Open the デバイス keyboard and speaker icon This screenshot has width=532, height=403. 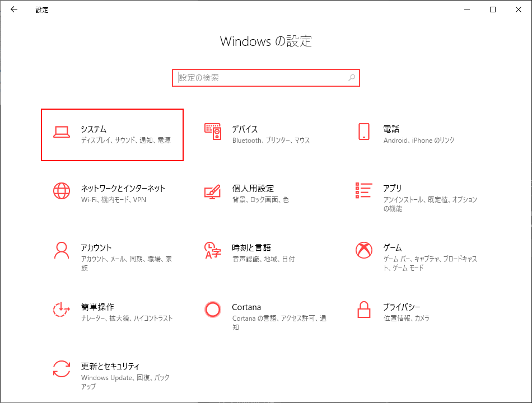pyautogui.click(x=213, y=132)
